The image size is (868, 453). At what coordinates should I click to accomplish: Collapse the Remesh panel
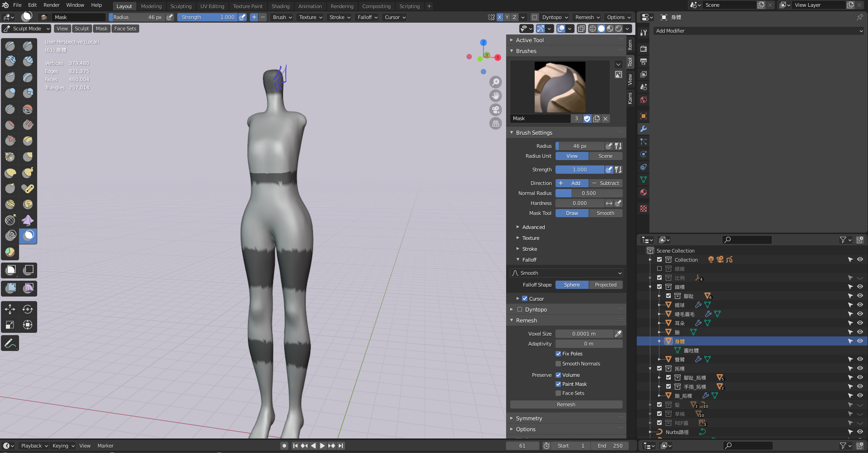[x=526, y=321]
